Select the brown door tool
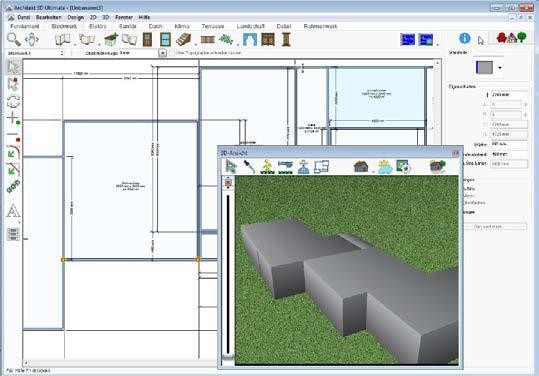The image size is (539, 376). click(x=147, y=40)
